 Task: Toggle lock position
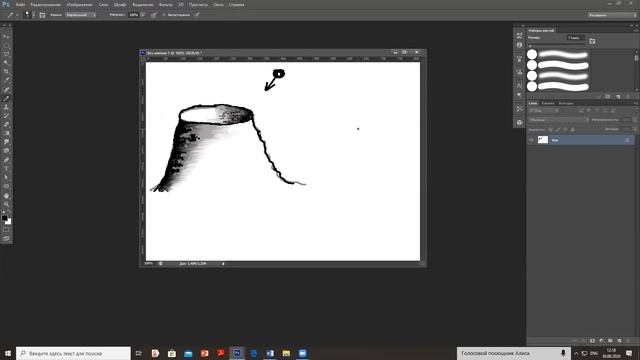click(565, 129)
